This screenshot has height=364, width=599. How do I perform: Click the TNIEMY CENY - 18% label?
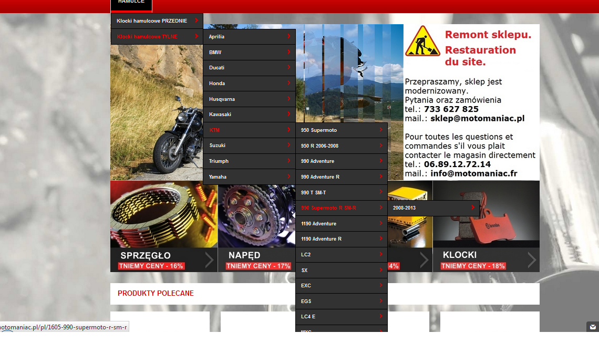coord(473,266)
